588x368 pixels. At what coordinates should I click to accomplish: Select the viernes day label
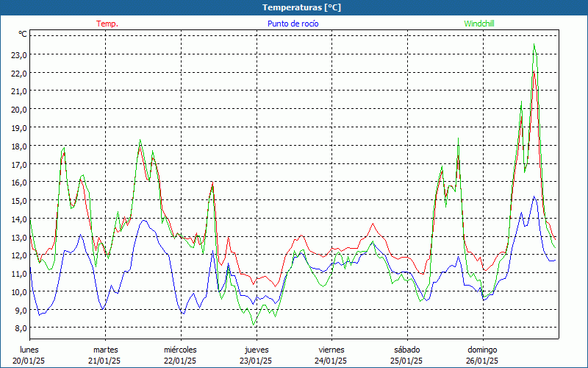pos(331,350)
